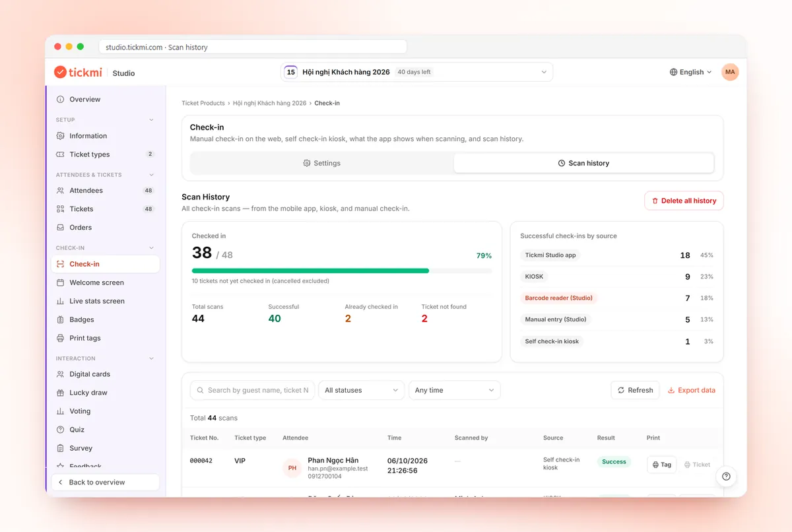
Task: Click Delete all history button
Action: point(684,201)
